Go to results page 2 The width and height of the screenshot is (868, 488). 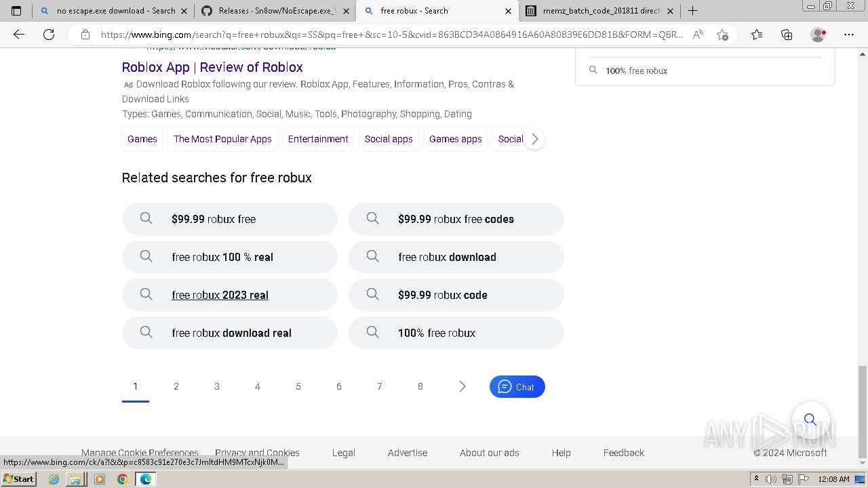(176, 386)
